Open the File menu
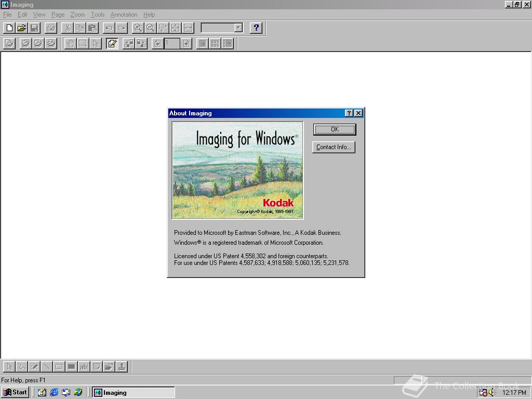 pos(7,15)
